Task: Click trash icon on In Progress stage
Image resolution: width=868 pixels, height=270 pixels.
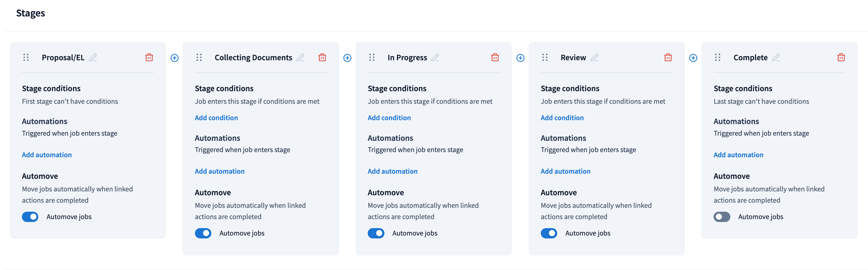Action: (495, 57)
